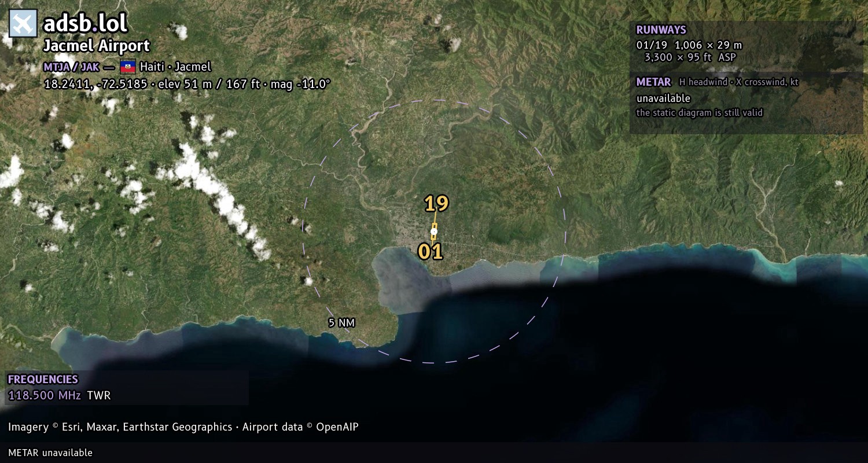
Task: Click the H headwind · X crosswind legend
Action: [x=739, y=82]
